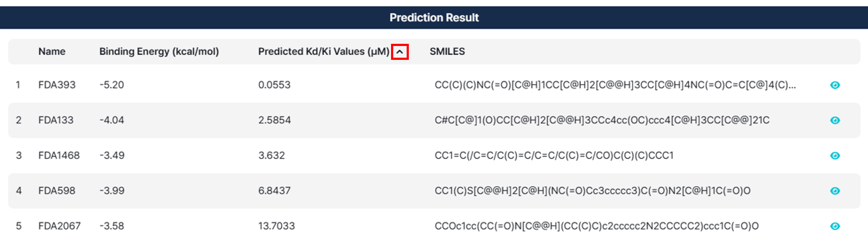Click the Predicted Kd/Ki Values header text
This screenshot has width=868, height=252.
click(323, 52)
